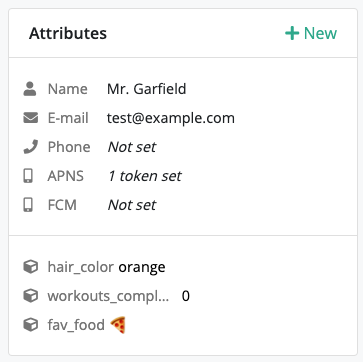Open the APNS 1 token set value
This screenshot has height=362, width=363.
(145, 176)
